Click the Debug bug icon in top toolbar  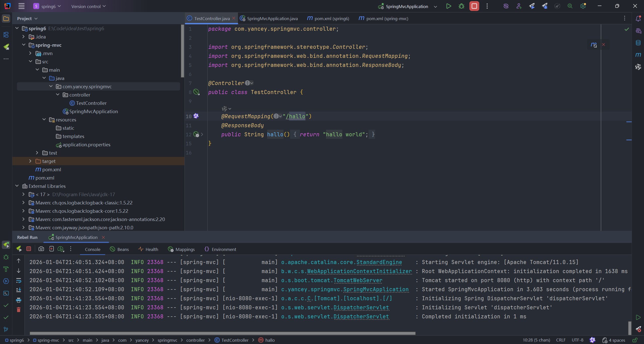point(461,6)
